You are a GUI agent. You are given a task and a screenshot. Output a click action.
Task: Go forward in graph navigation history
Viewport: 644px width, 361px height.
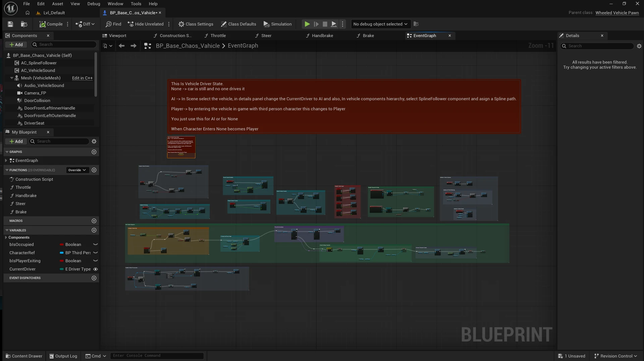pos(133,46)
